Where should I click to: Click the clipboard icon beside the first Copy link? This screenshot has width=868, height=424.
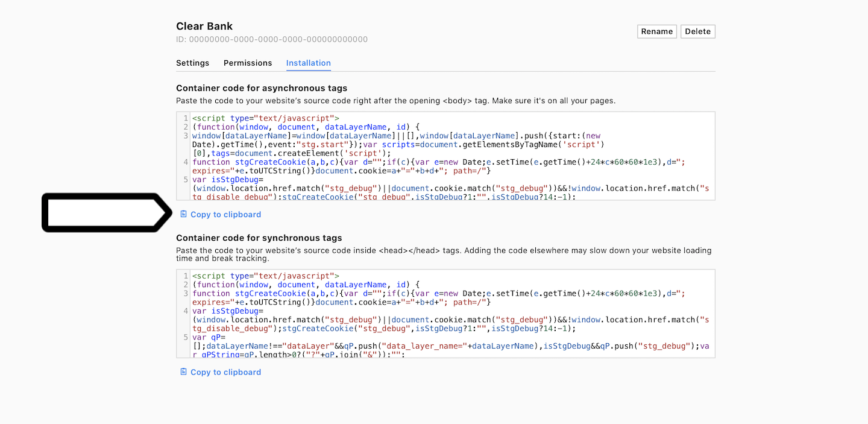[183, 214]
